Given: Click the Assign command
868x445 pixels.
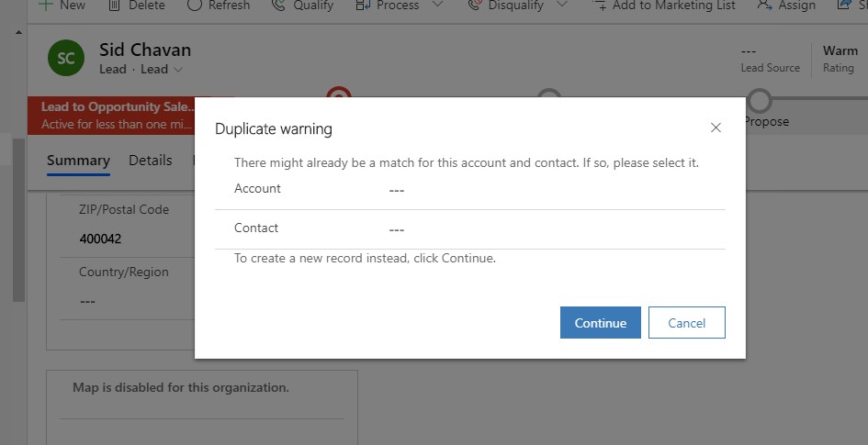Looking at the screenshot, I should coord(786,5).
